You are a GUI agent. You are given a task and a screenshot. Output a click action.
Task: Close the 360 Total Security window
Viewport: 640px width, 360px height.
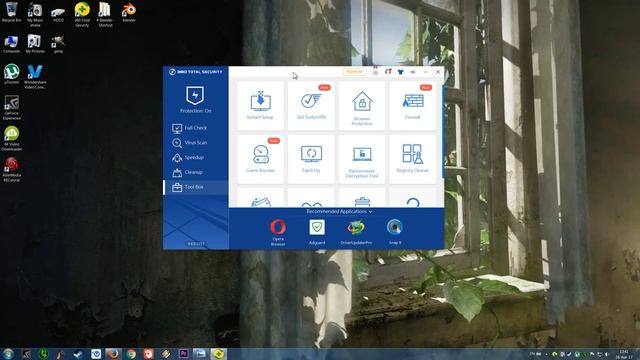pos(438,72)
